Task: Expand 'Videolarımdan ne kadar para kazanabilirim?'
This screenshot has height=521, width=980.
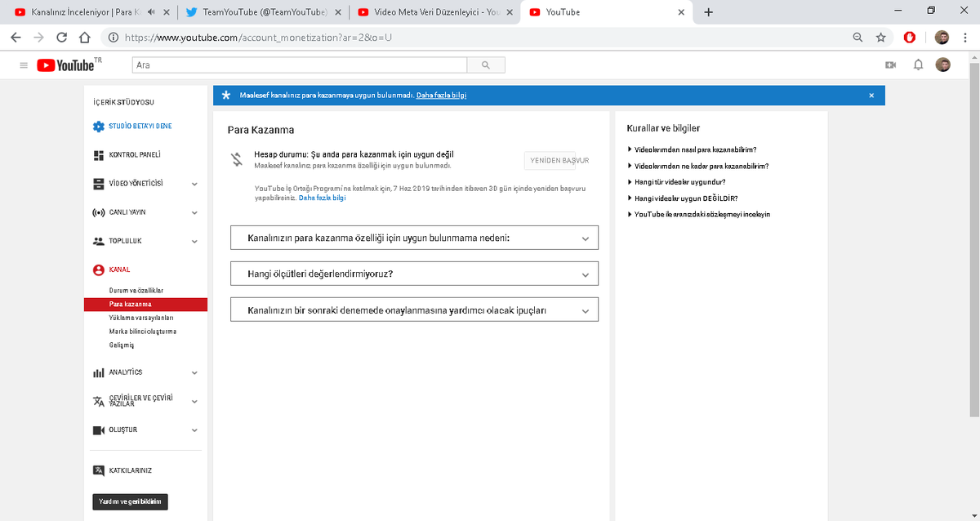Action: [698, 166]
